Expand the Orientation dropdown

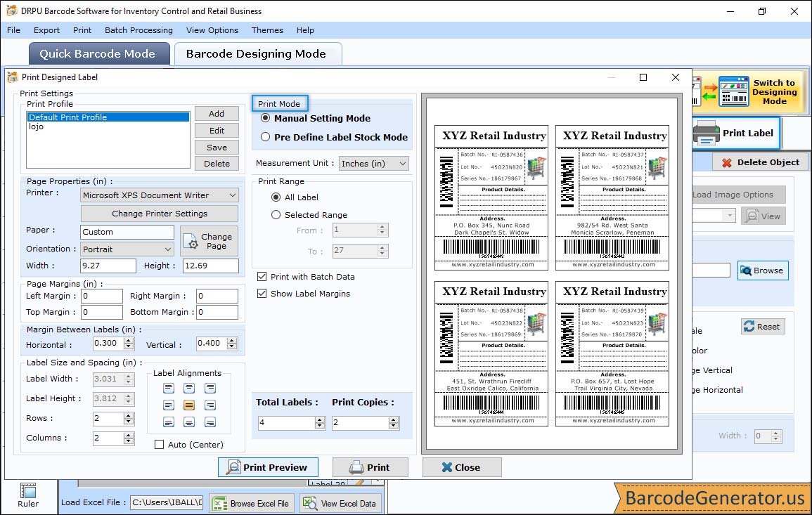coord(168,249)
